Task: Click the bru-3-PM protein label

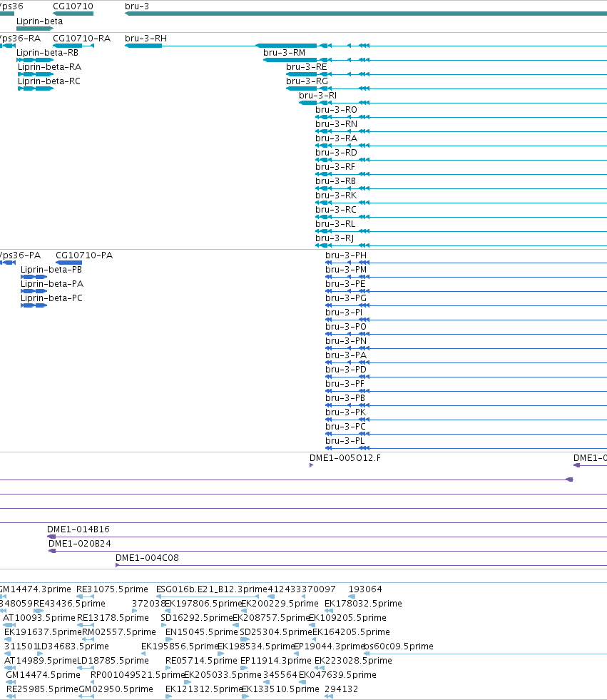Action: (x=346, y=270)
